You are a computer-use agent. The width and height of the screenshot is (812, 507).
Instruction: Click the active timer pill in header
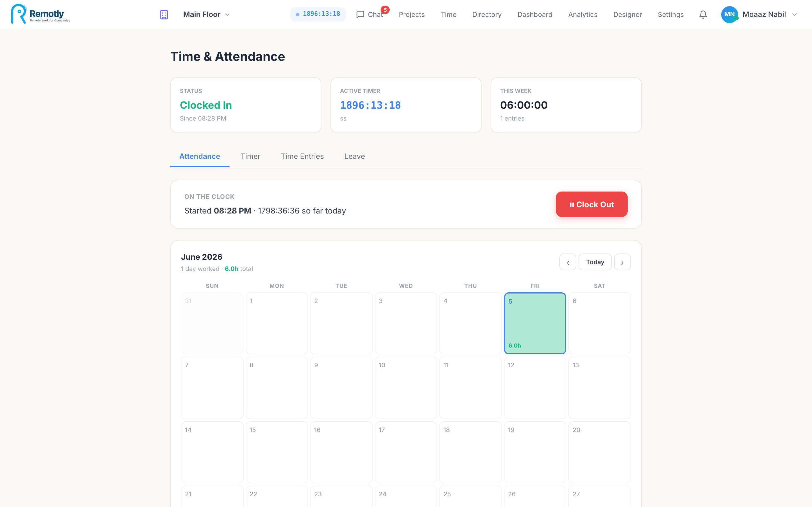[317, 14]
